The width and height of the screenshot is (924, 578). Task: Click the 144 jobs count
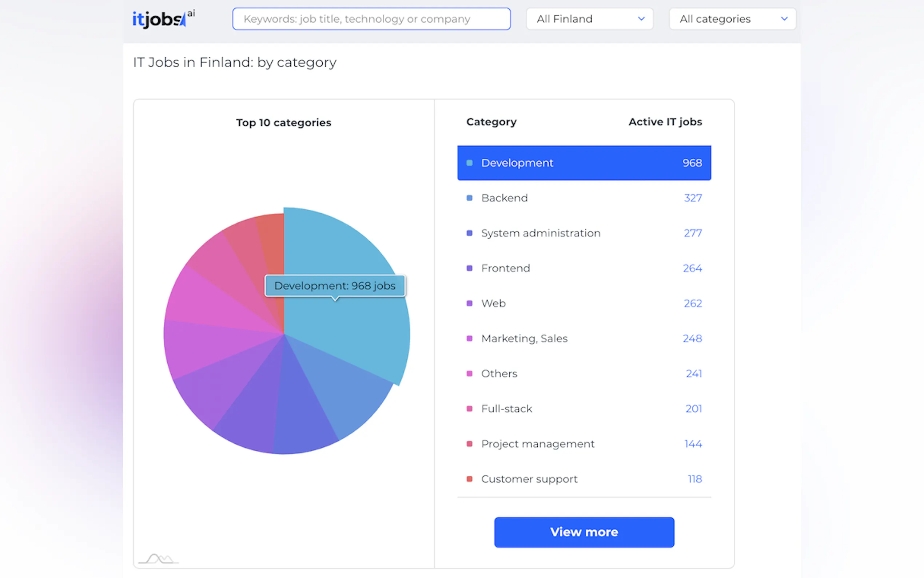[693, 444]
